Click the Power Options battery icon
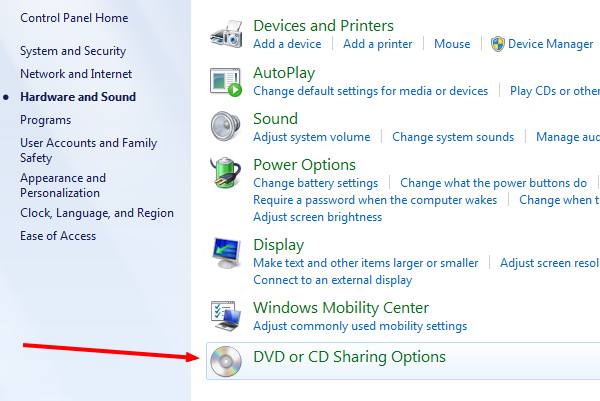 pyautogui.click(x=226, y=173)
